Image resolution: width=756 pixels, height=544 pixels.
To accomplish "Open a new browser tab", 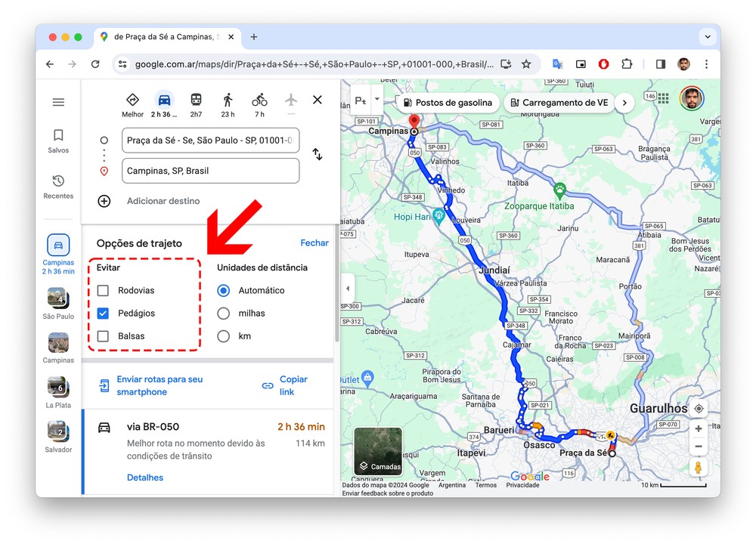I will pos(253,36).
